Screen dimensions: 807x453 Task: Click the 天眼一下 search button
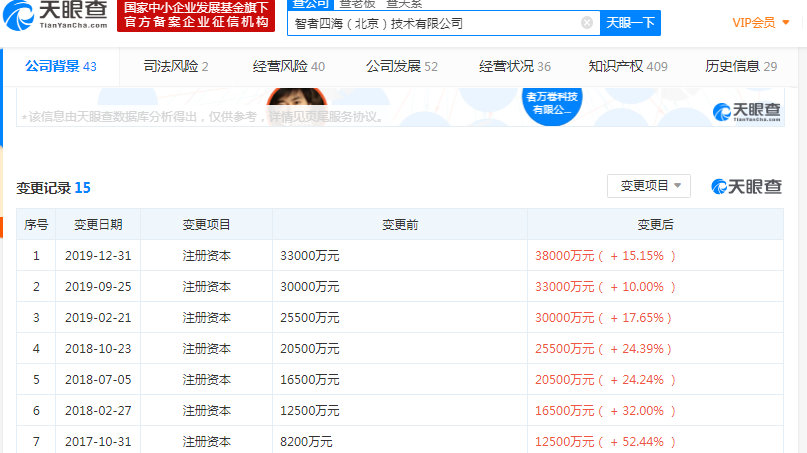point(630,23)
